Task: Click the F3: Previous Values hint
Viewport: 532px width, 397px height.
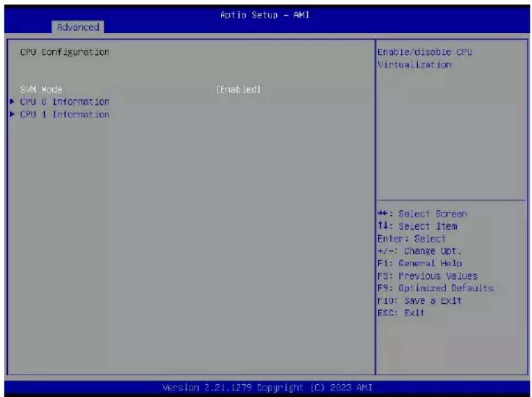Action: pos(428,276)
